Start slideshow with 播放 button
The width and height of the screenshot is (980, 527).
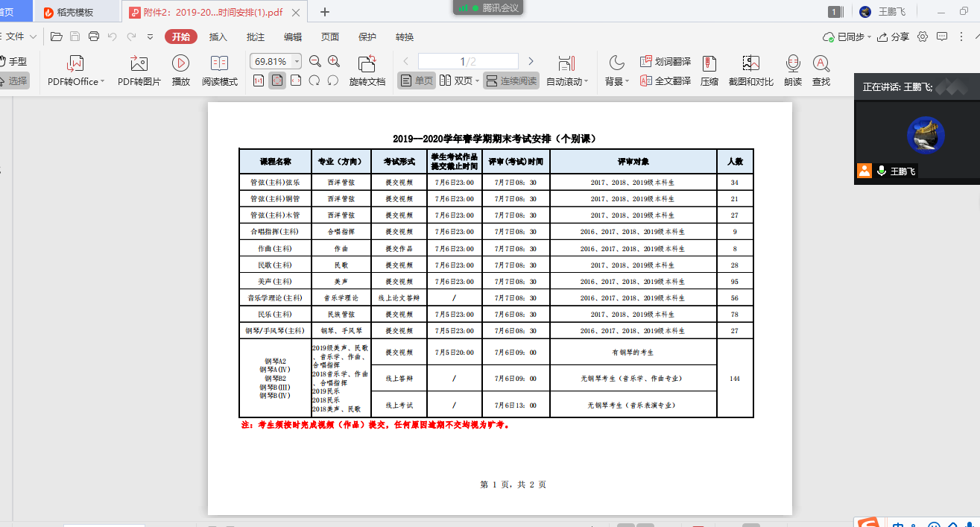[180, 64]
